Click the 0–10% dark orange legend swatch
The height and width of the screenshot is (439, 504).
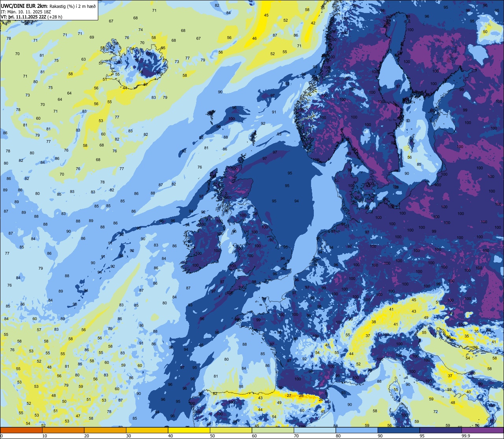21,430
